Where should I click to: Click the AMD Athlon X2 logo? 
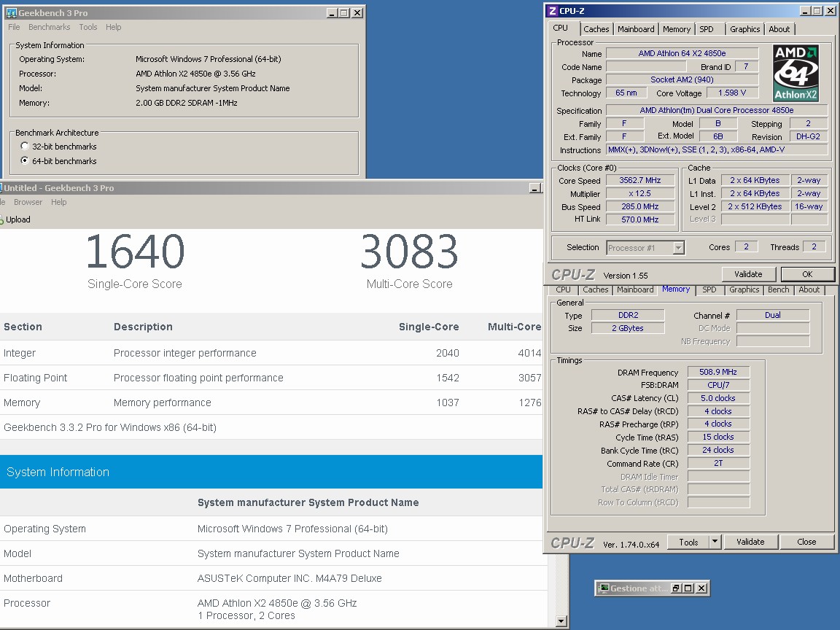click(x=796, y=74)
